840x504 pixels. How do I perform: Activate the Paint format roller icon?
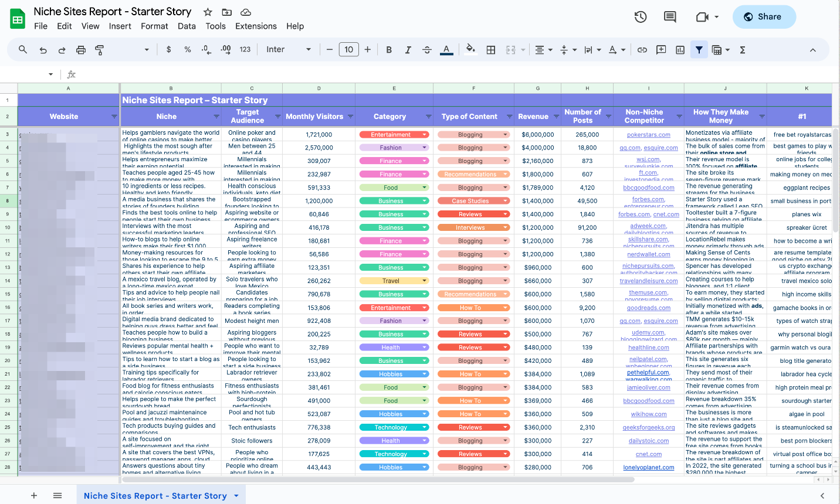click(x=100, y=50)
